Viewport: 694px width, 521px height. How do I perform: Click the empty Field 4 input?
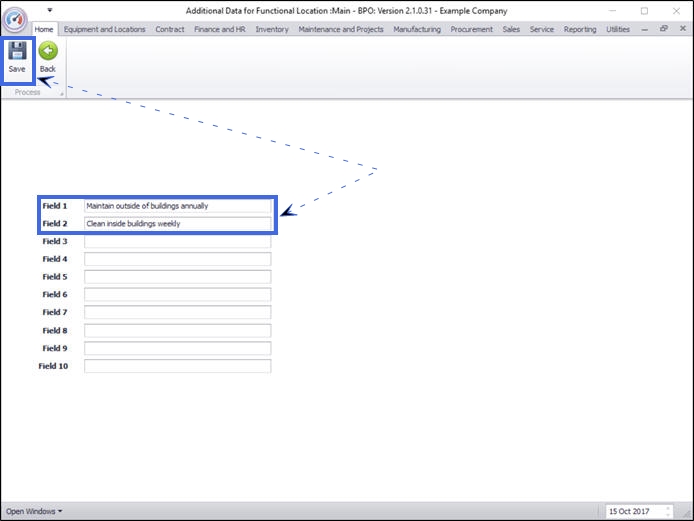pos(177,259)
